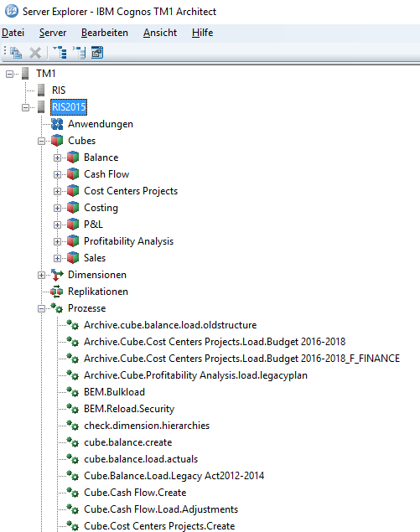Viewport: 420px width, 532px height.
Task: Collapse the Prozesse node
Action: [x=41, y=308]
